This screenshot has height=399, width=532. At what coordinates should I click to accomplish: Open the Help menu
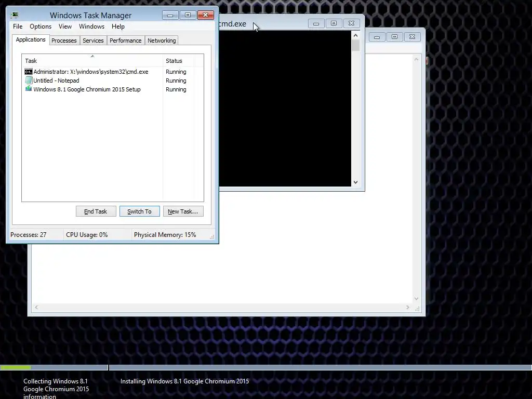(118, 26)
